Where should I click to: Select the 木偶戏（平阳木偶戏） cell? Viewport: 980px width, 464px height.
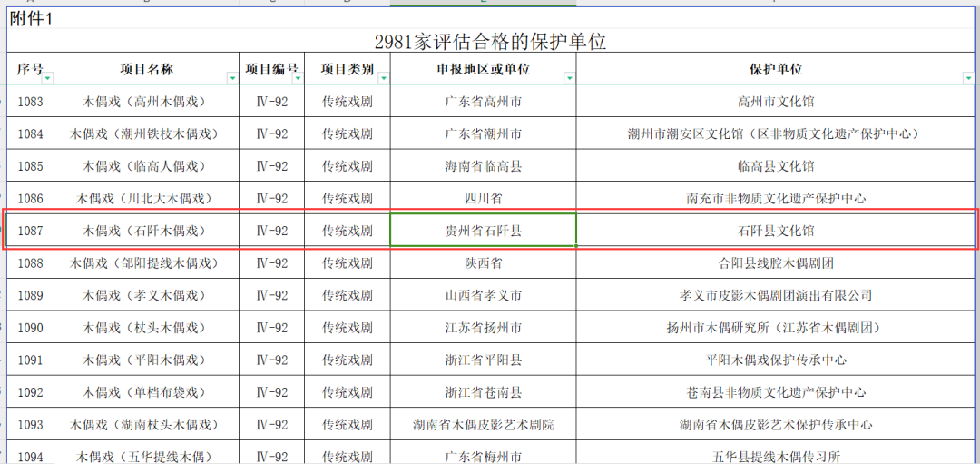pos(146,360)
